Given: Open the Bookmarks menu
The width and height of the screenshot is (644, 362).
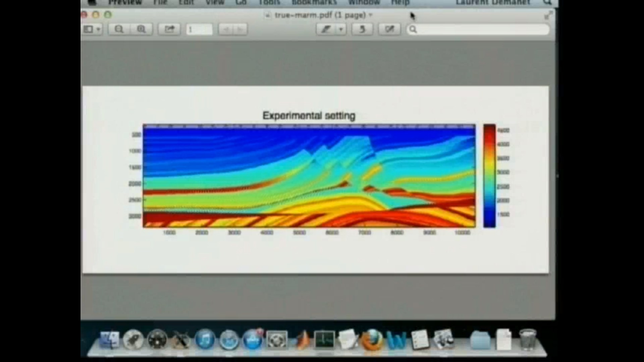Looking at the screenshot, I should coord(313,3).
